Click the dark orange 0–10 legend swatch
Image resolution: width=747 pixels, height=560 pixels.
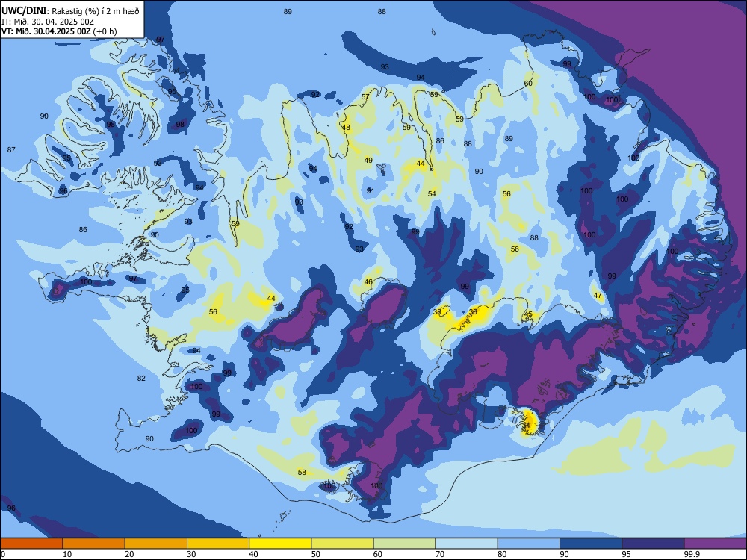click(x=31, y=544)
